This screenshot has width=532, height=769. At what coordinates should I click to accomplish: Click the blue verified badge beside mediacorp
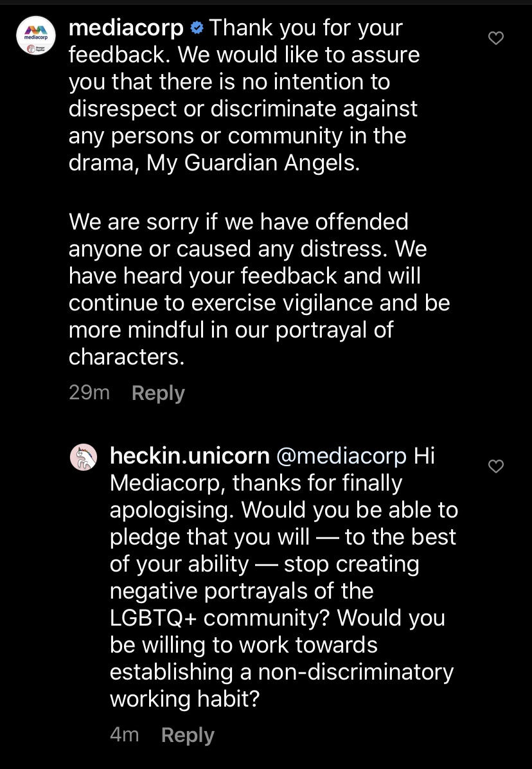click(x=197, y=28)
